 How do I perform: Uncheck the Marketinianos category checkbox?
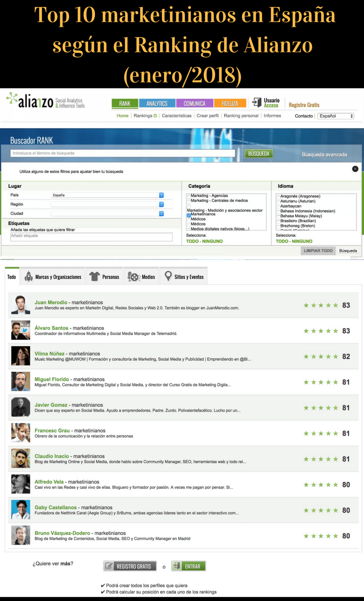tap(189, 215)
